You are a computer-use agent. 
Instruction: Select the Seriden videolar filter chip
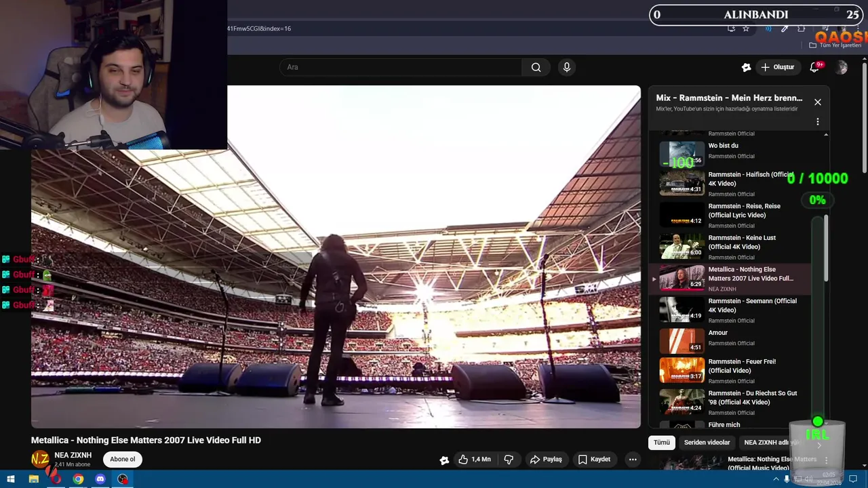click(x=707, y=443)
